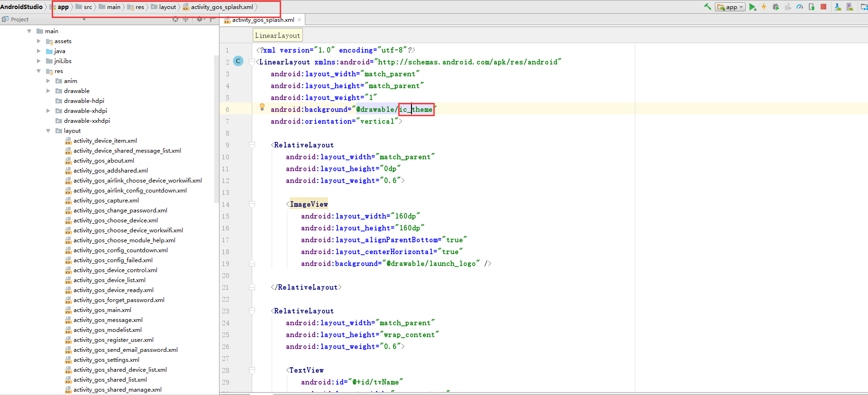Collapse the main folder in the tree

[x=29, y=31]
